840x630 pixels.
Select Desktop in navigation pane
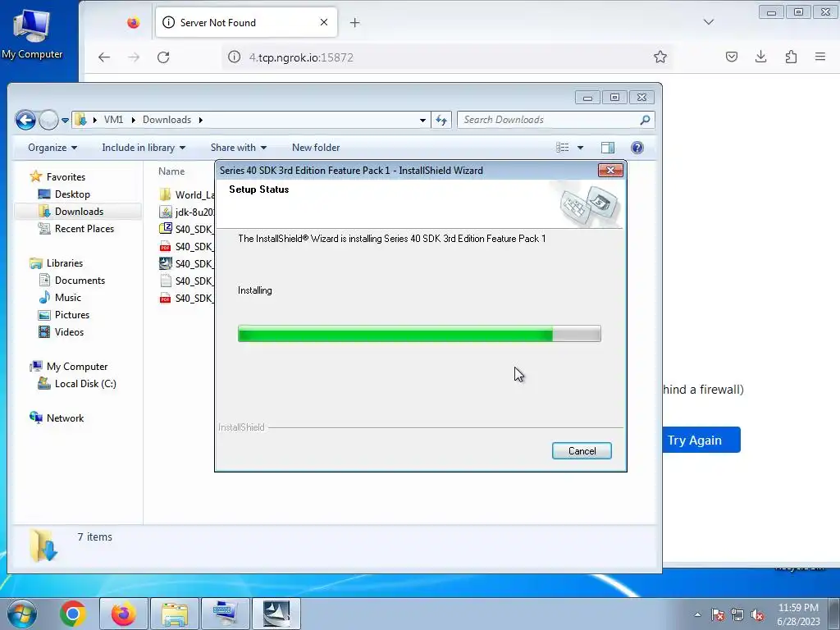point(72,194)
